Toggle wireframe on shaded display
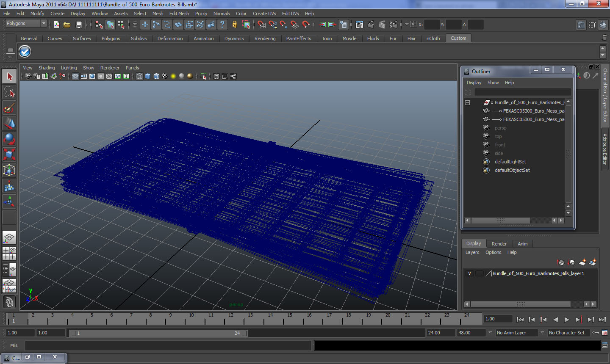The height and width of the screenshot is (364, 610). click(x=156, y=76)
